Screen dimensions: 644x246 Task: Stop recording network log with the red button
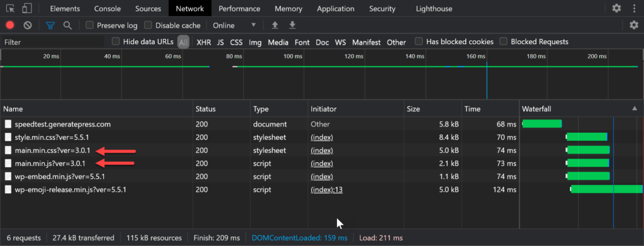[10, 25]
